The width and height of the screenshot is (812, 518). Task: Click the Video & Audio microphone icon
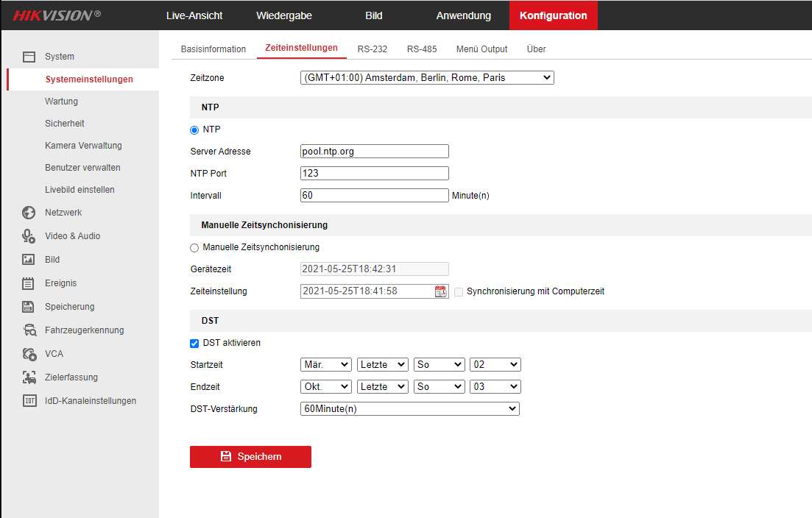point(29,236)
